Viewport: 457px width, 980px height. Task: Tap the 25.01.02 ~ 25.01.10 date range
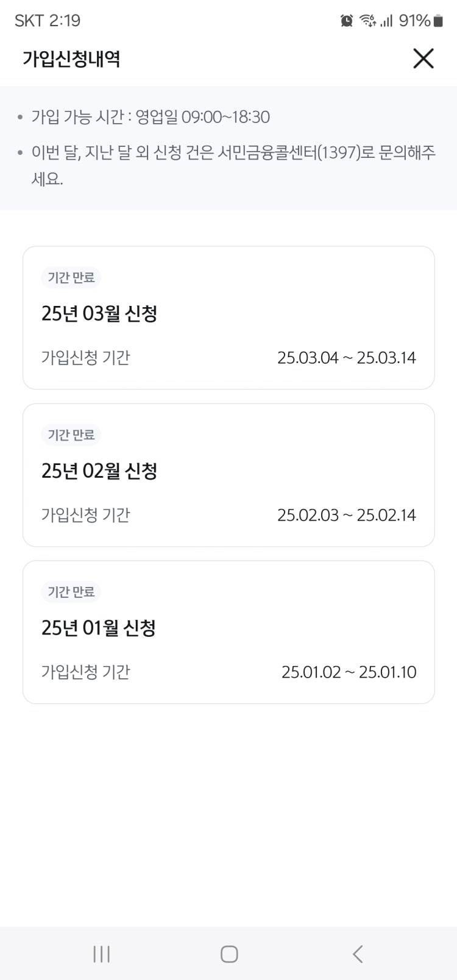click(x=349, y=672)
